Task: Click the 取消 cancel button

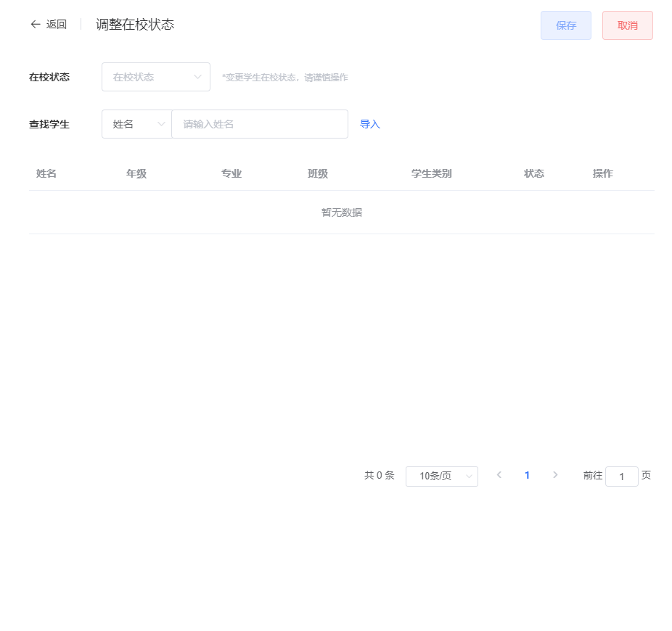Action: pos(627,25)
